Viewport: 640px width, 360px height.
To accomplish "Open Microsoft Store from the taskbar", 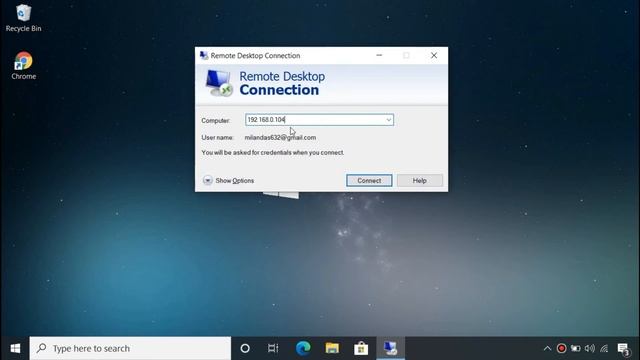I will pyautogui.click(x=361, y=348).
